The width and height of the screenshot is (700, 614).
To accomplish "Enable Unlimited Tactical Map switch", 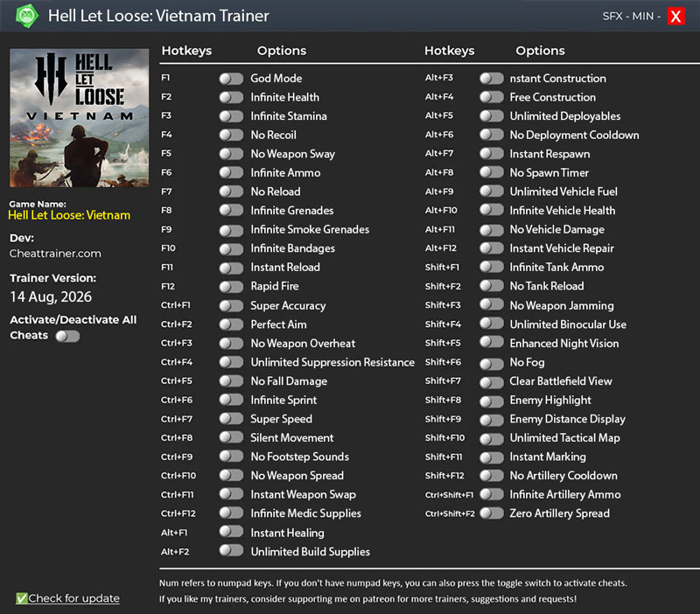I will tap(492, 439).
